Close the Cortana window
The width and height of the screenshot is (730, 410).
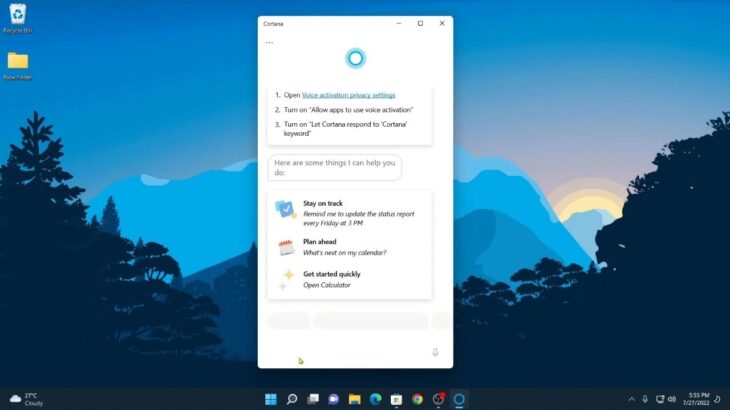coord(442,23)
